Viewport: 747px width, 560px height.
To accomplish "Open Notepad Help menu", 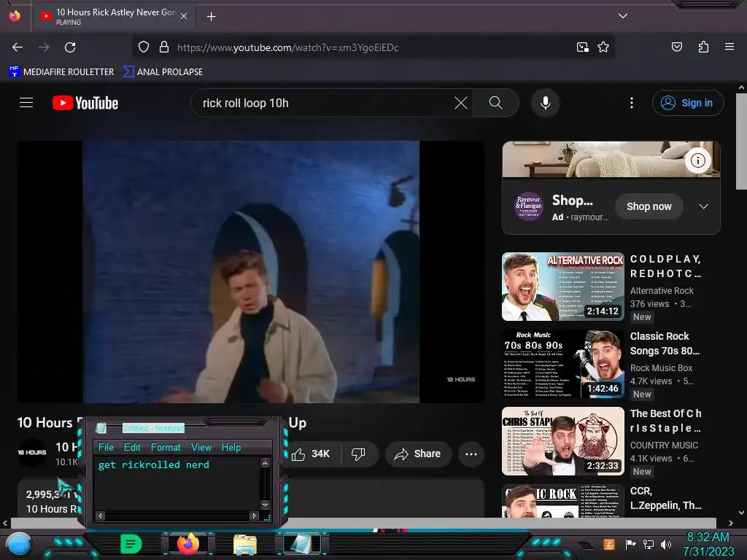I will tap(231, 447).
